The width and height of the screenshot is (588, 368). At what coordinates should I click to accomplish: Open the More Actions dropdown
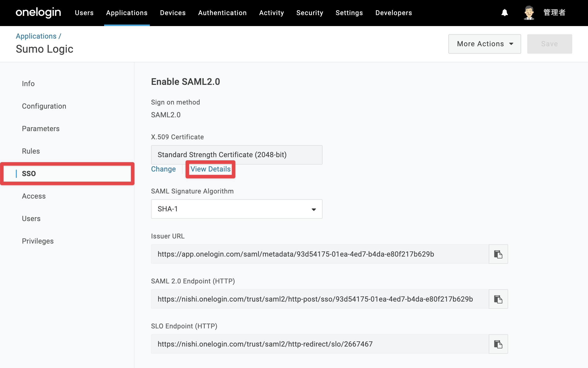pos(485,44)
